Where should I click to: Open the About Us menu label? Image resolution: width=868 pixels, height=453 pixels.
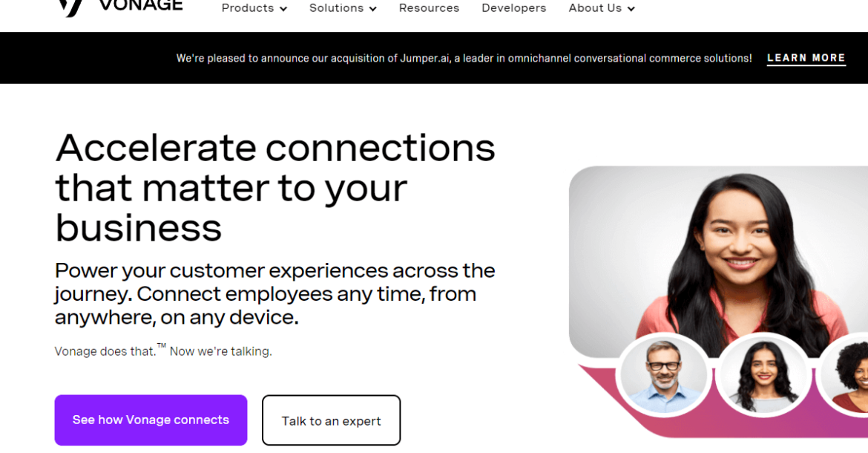click(x=595, y=8)
